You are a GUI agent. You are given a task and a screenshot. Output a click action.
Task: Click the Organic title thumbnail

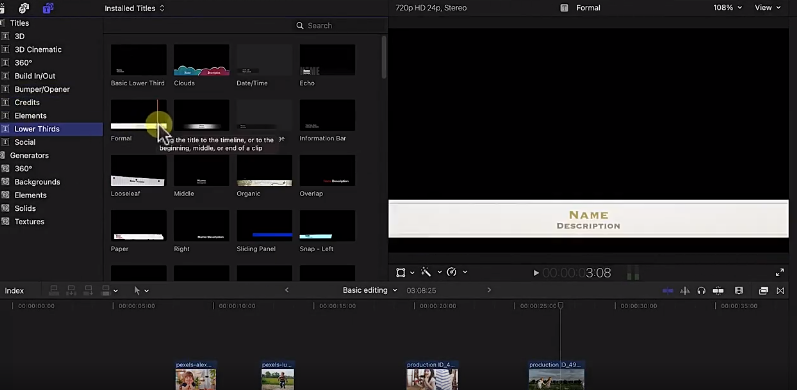[x=264, y=170]
